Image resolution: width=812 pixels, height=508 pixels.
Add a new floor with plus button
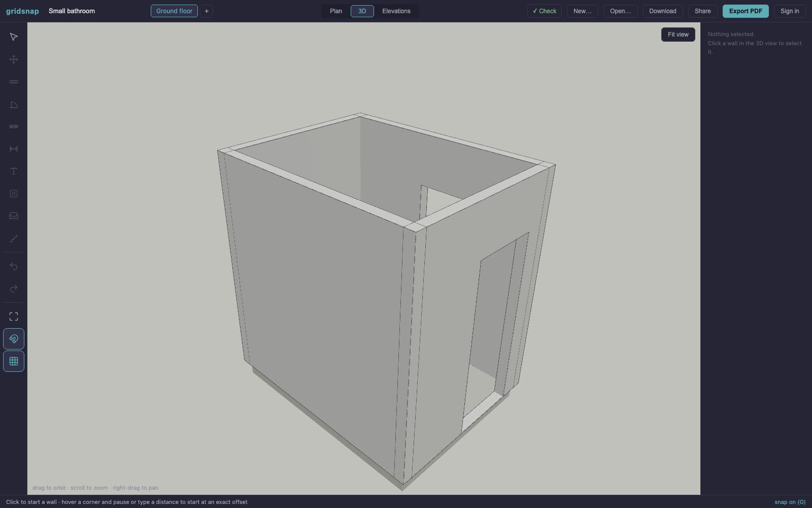pos(207,11)
